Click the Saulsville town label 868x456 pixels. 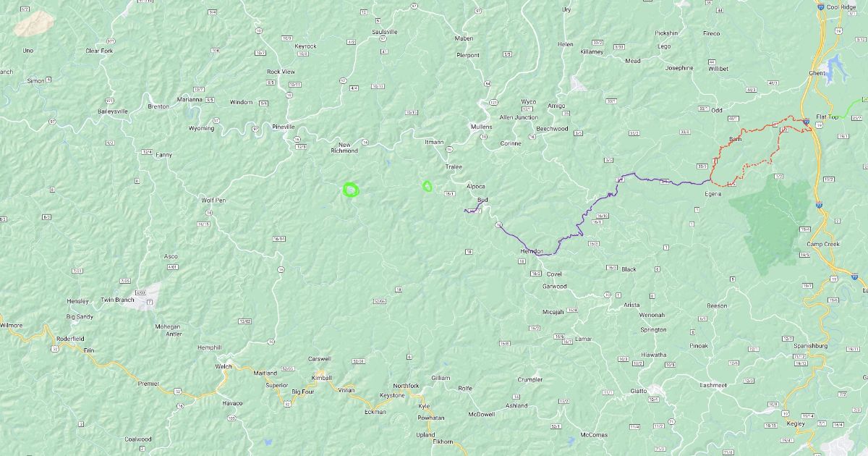(x=384, y=32)
